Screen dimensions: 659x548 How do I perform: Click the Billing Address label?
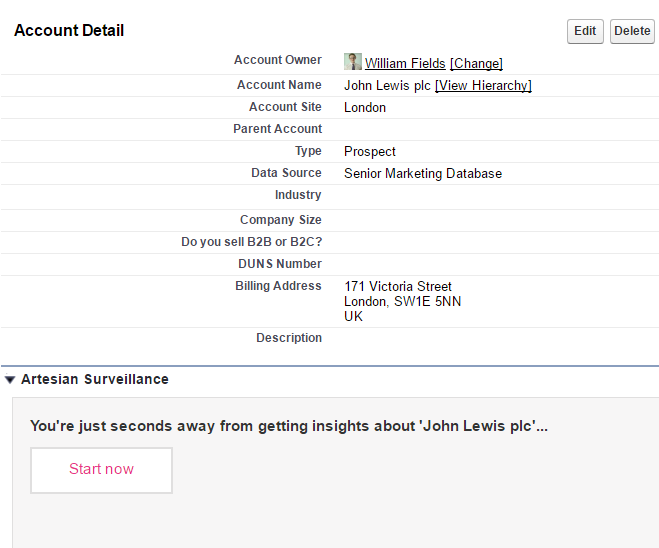[278, 286]
